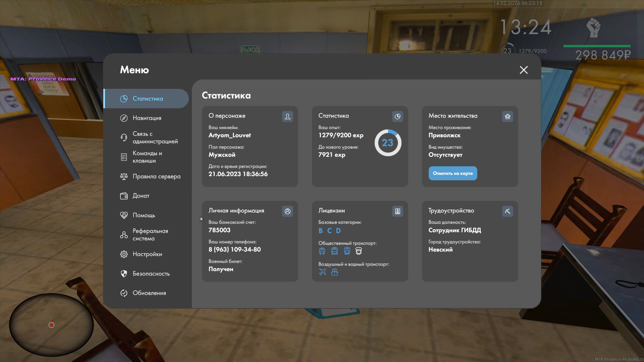Image resolution: width=644 pixels, height=362 pixels.
Task: Click the pie chart icon in Статистика card
Action: click(x=397, y=116)
